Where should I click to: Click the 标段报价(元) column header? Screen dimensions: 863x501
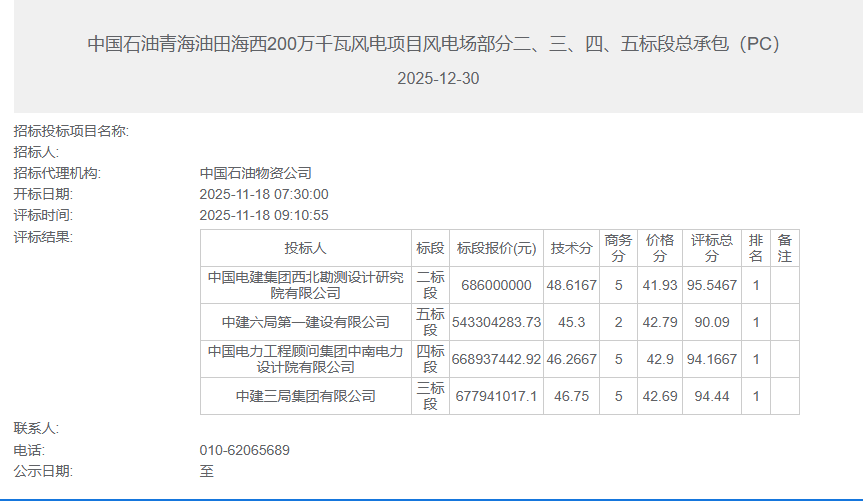pyautogui.click(x=496, y=248)
